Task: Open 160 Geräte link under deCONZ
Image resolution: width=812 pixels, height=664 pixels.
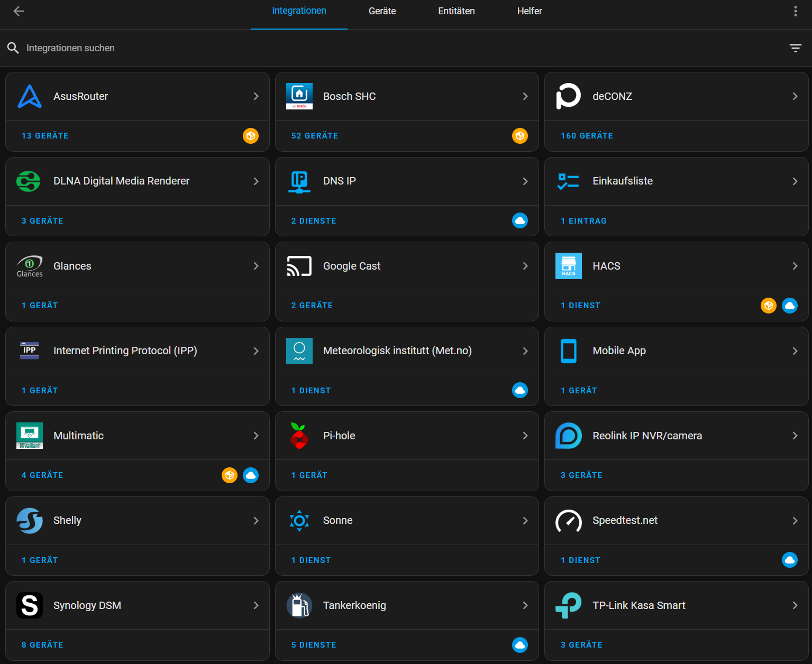Action: (x=587, y=136)
